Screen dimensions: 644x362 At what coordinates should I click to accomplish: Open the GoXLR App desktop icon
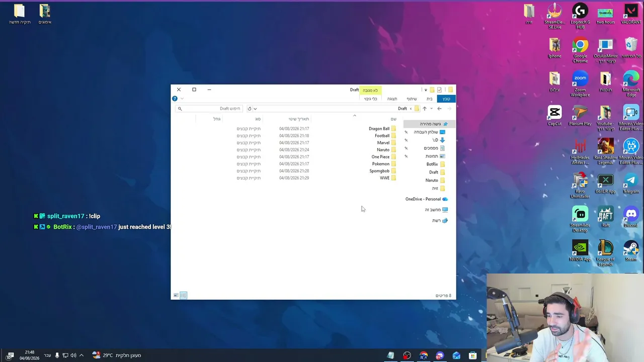tap(605, 184)
